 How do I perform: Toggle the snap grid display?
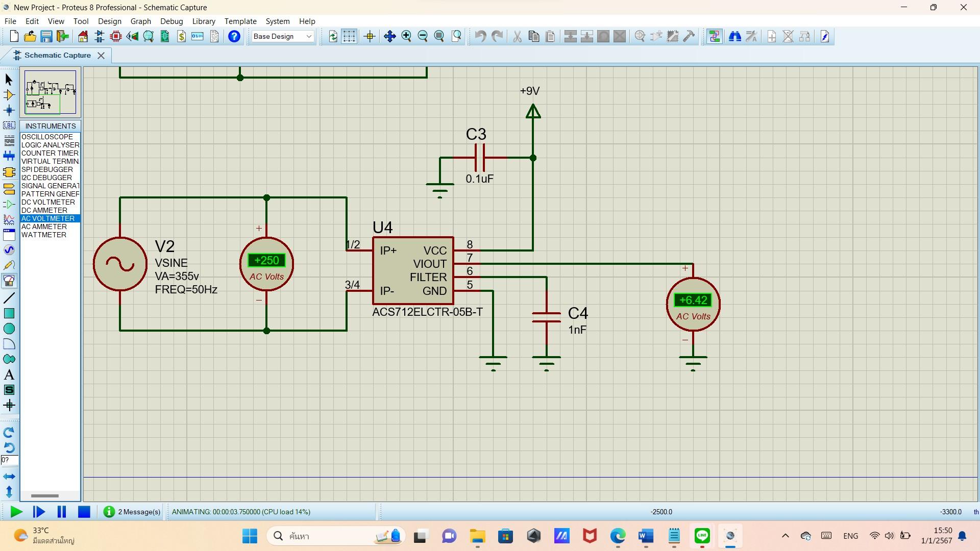click(x=350, y=36)
